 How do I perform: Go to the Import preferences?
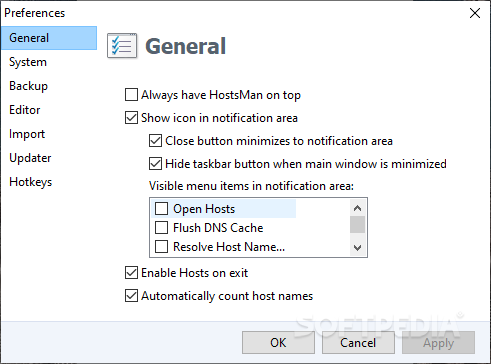pos(49,134)
